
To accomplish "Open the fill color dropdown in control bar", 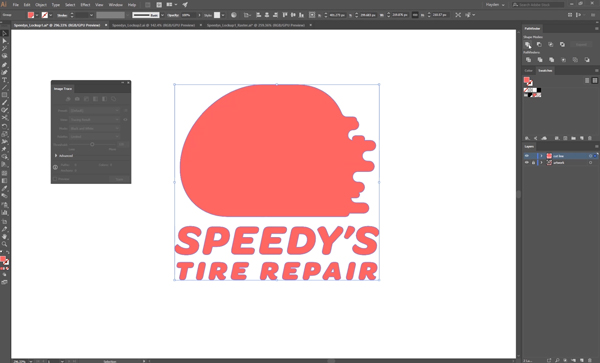I will 37,15.
